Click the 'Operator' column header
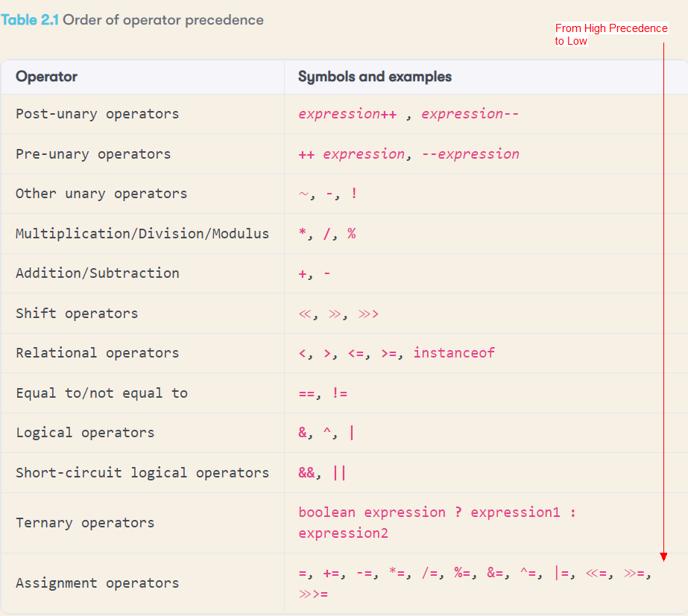Screen dimensions: 688x616 click(46, 77)
